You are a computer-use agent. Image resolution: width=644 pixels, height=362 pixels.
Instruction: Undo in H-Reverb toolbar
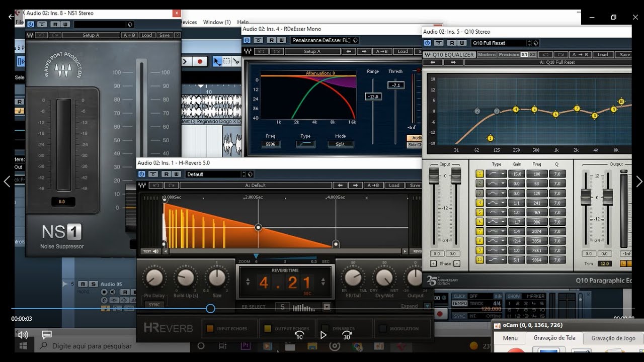pyautogui.click(x=155, y=186)
